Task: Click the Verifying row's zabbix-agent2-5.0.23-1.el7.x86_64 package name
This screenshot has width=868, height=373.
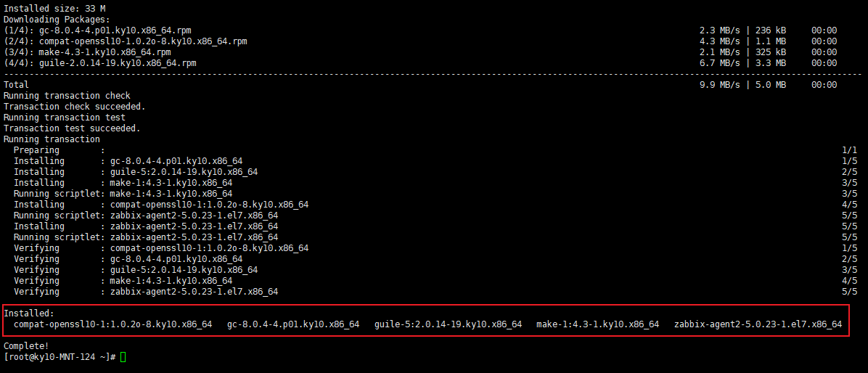Action: pos(195,292)
